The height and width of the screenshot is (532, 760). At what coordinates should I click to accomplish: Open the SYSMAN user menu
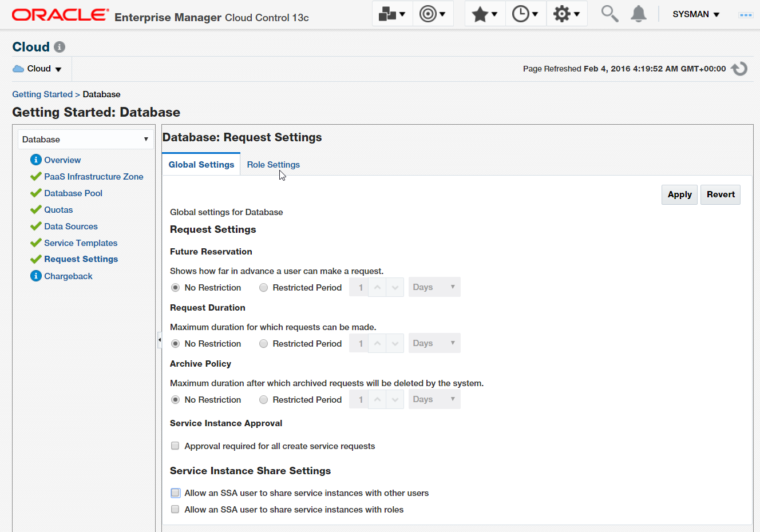pyautogui.click(x=696, y=14)
